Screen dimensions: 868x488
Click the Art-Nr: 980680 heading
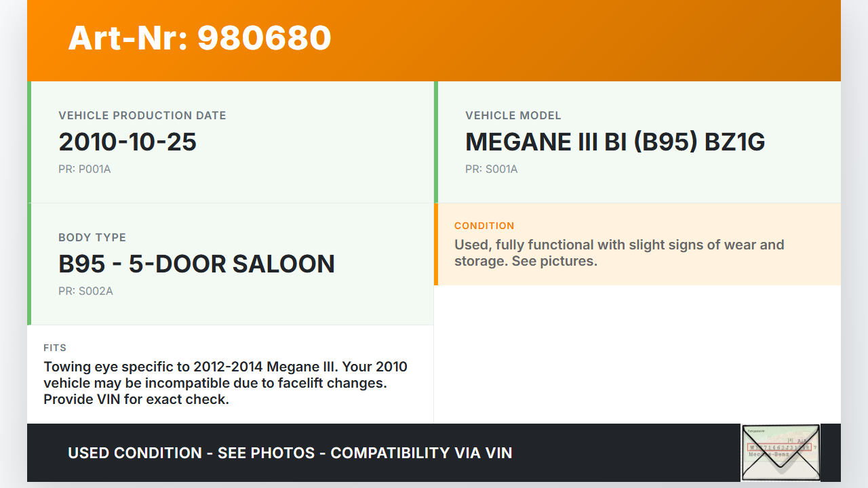[199, 38]
